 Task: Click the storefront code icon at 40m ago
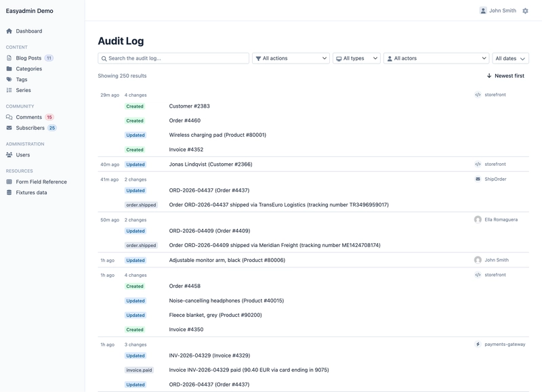click(478, 165)
